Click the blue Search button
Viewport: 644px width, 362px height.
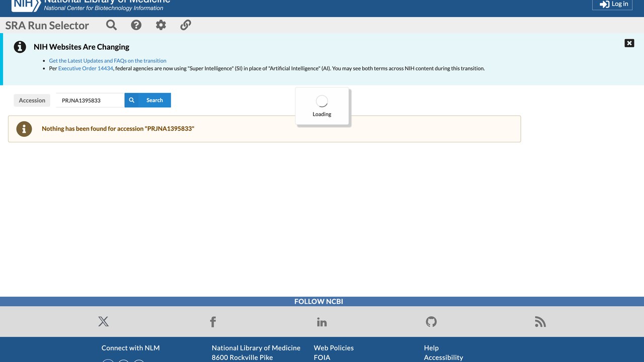point(147,100)
